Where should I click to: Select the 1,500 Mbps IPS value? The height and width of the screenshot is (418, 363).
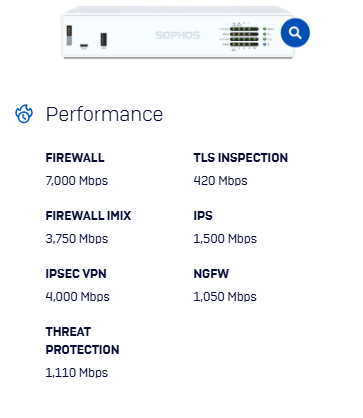point(225,239)
